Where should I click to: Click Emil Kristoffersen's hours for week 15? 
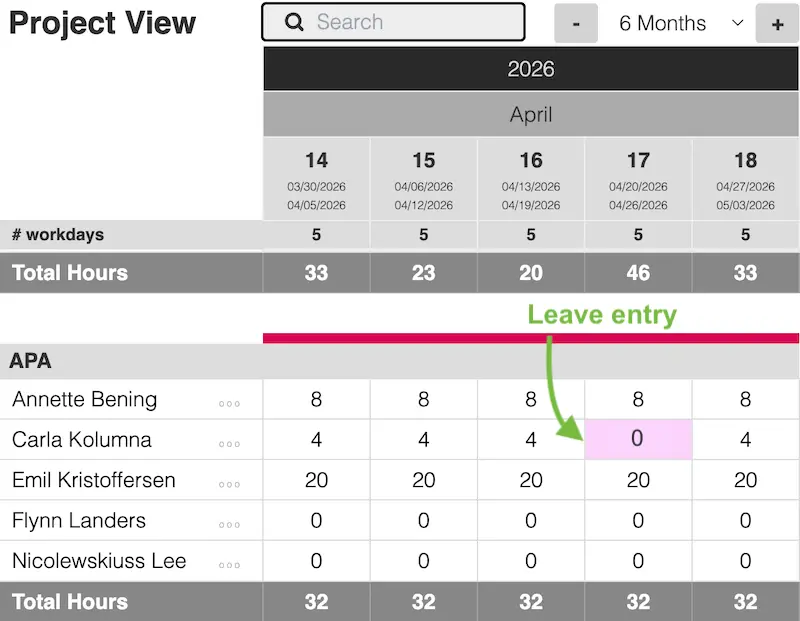(x=423, y=480)
